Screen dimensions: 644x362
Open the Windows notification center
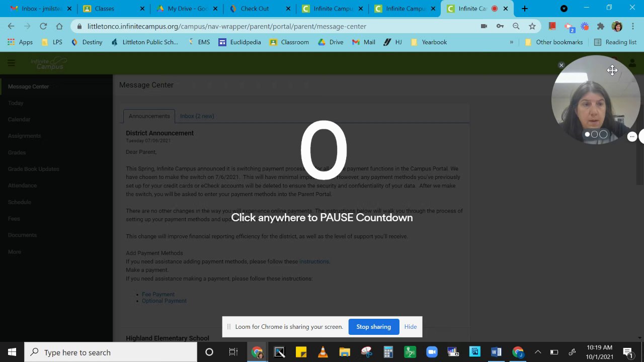click(x=627, y=352)
